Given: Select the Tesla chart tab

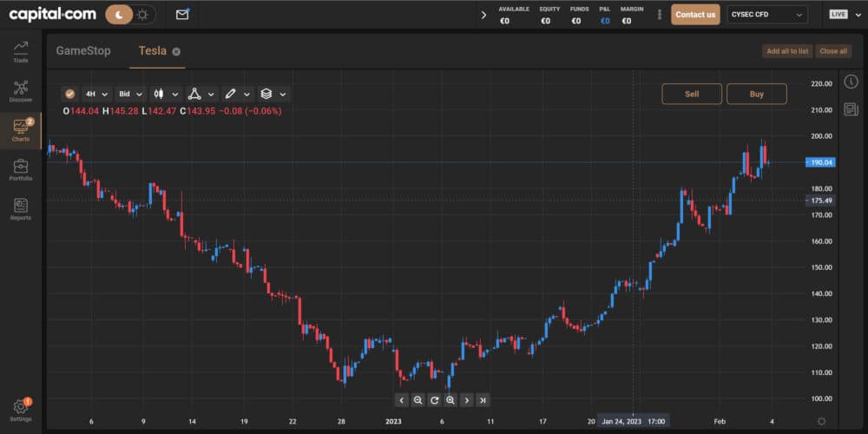Looking at the screenshot, I should coord(152,51).
